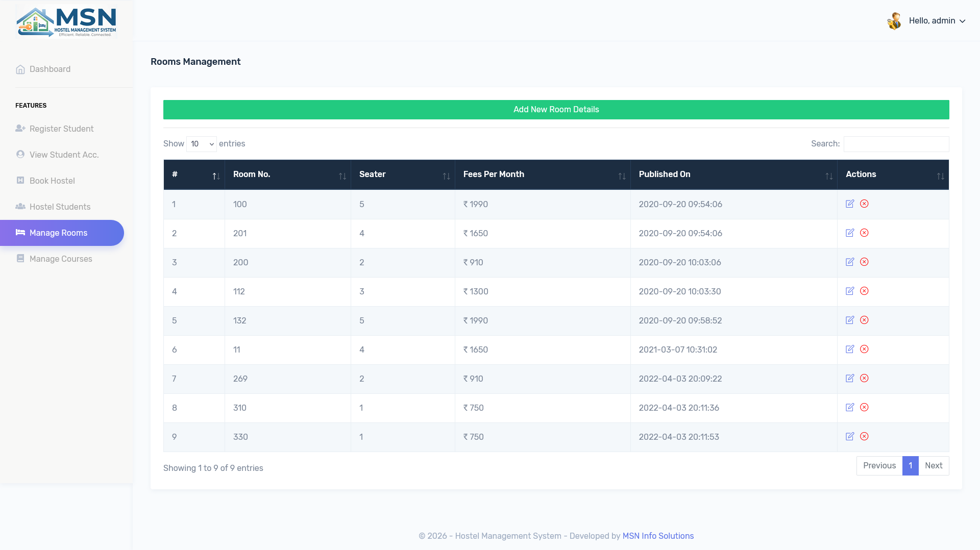The height and width of the screenshot is (550, 980).
Task: Click the View Student Acc. profile icon
Action: (x=20, y=154)
